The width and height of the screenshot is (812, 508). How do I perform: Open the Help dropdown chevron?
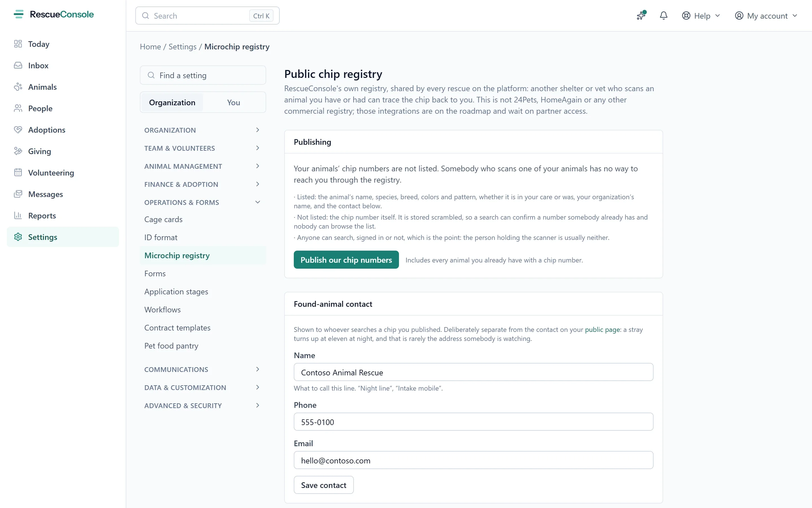tap(718, 16)
